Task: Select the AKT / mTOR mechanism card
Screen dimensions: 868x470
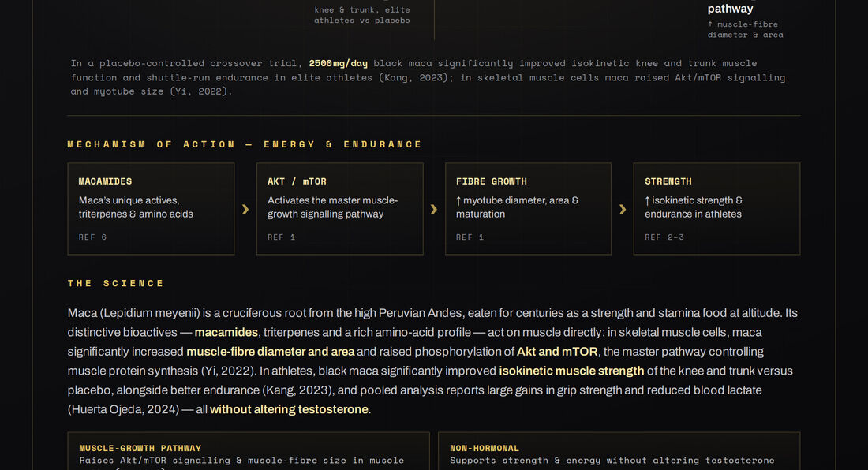Action: click(340, 209)
